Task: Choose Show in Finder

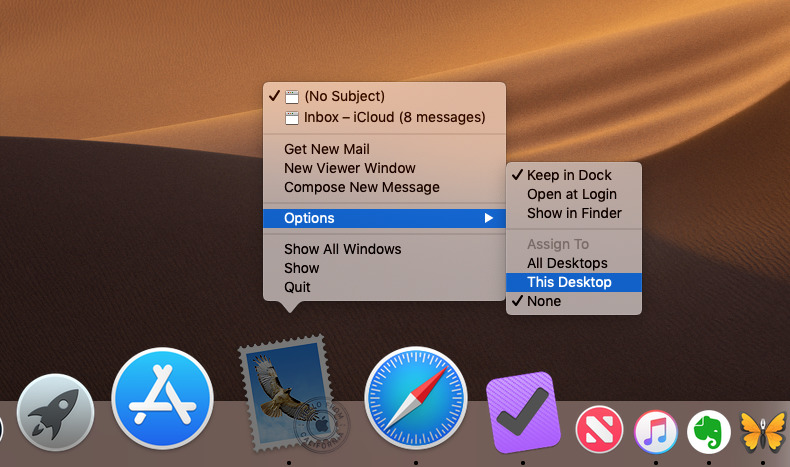Action: coord(574,214)
